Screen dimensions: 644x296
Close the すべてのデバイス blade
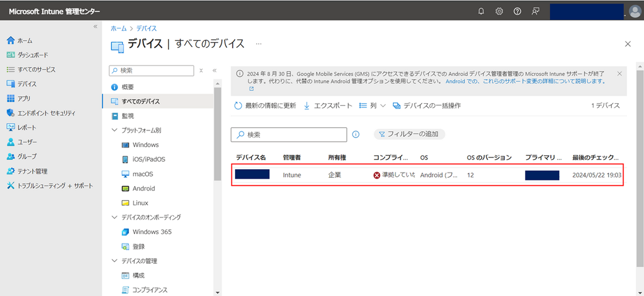[x=628, y=44]
